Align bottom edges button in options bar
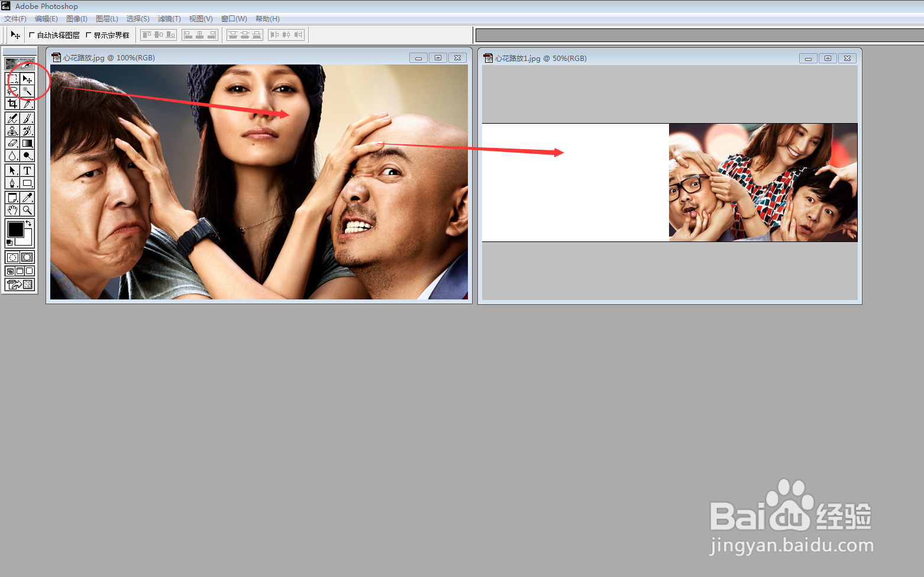Viewport: 924px width, 577px height. pos(170,35)
